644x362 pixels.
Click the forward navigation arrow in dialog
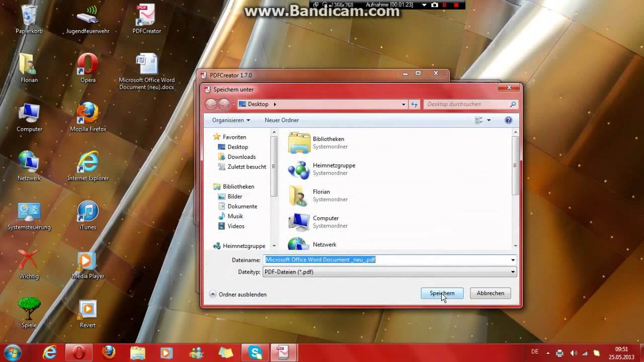(x=224, y=104)
